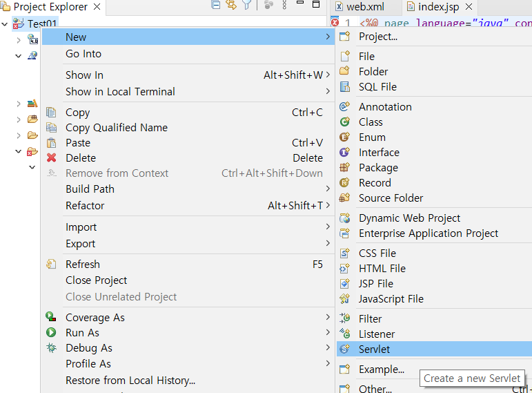Close the Project Explorer view

click(x=97, y=6)
